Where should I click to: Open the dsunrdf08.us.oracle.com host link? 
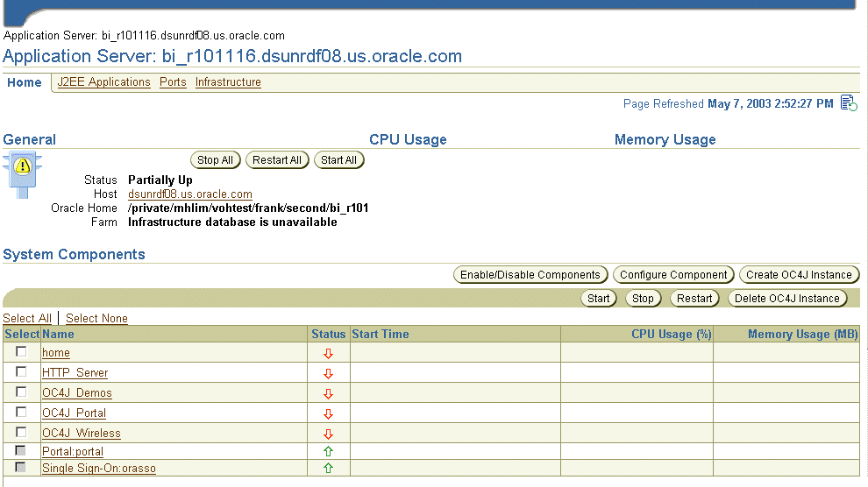[190, 194]
